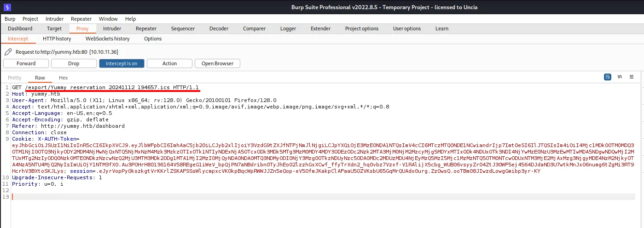Click the Host: yummy.htb header line

tap(36, 94)
